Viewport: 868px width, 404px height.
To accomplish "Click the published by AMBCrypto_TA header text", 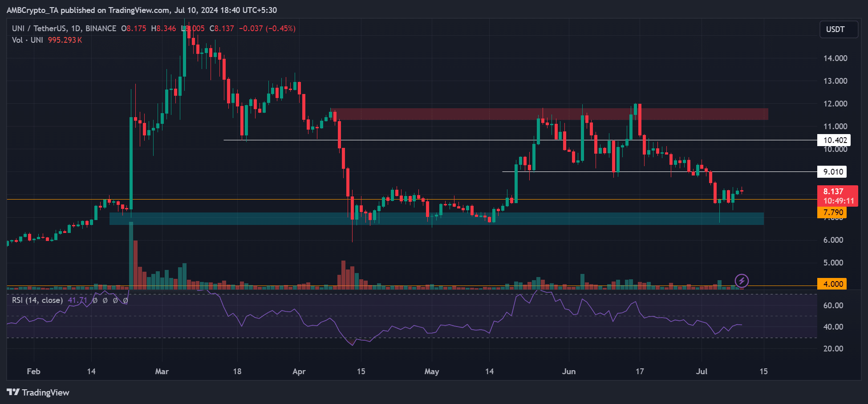I will point(142,10).
